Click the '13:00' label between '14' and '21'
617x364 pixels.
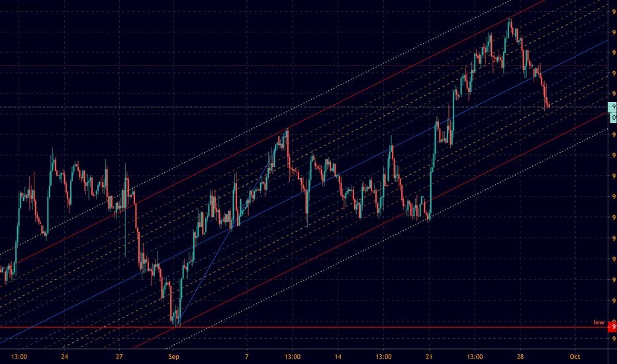coord(384,357)
